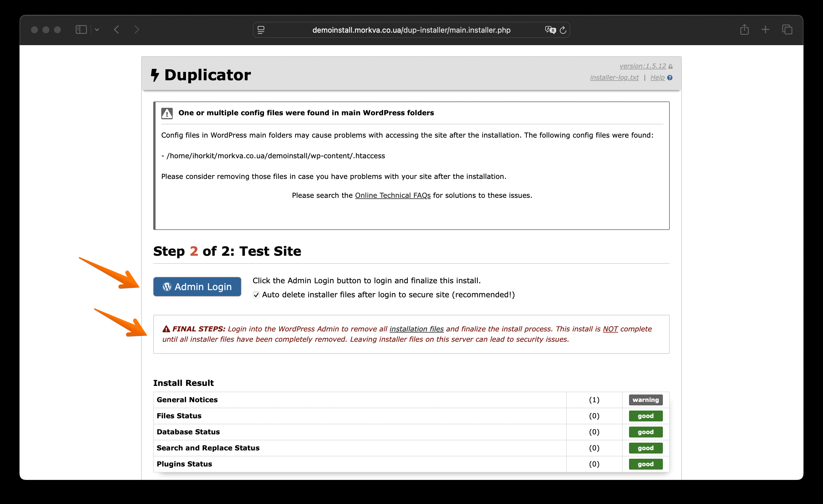Go forward with the forward arrow
The image size is (823, 504).
tap(137, 30)
